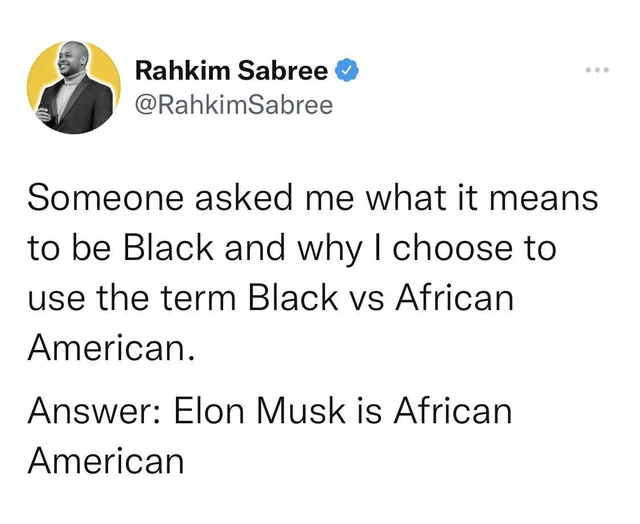Image resolution: width=640 pixels, height=524 pixels.
Task: Open Rahkim Sabree's profile picture
Action: click(x=74, y=87)
